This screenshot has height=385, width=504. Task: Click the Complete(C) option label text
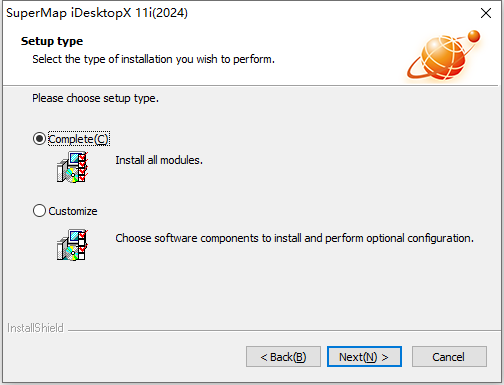79,139
